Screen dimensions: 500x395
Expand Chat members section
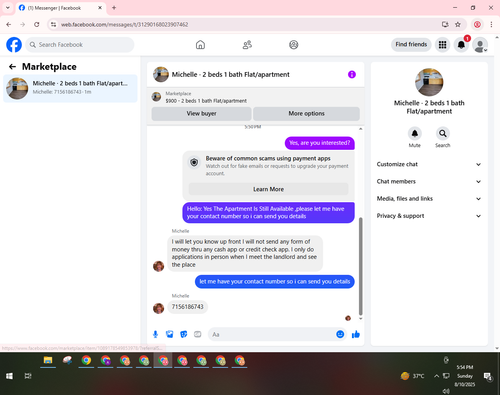(x=429, y=182)
